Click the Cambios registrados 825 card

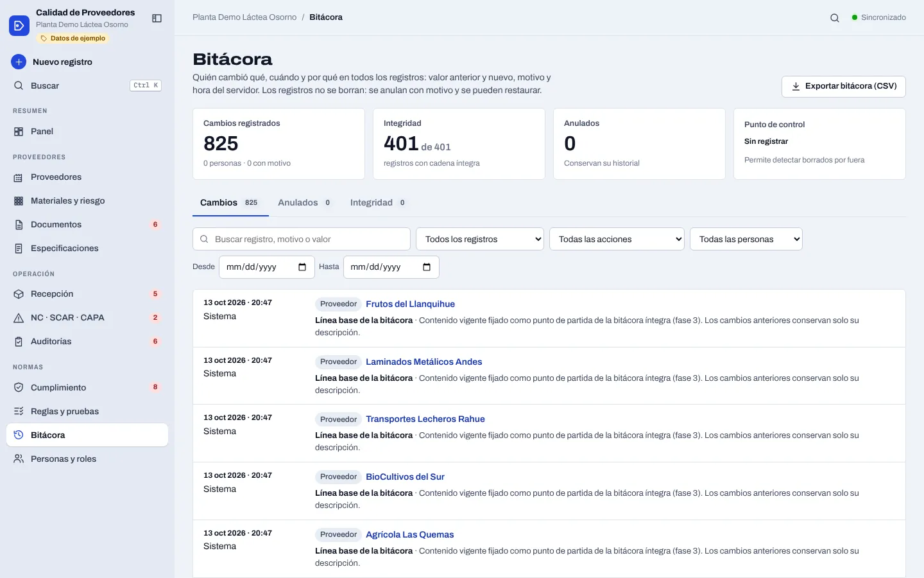click(x=278, y=144)
